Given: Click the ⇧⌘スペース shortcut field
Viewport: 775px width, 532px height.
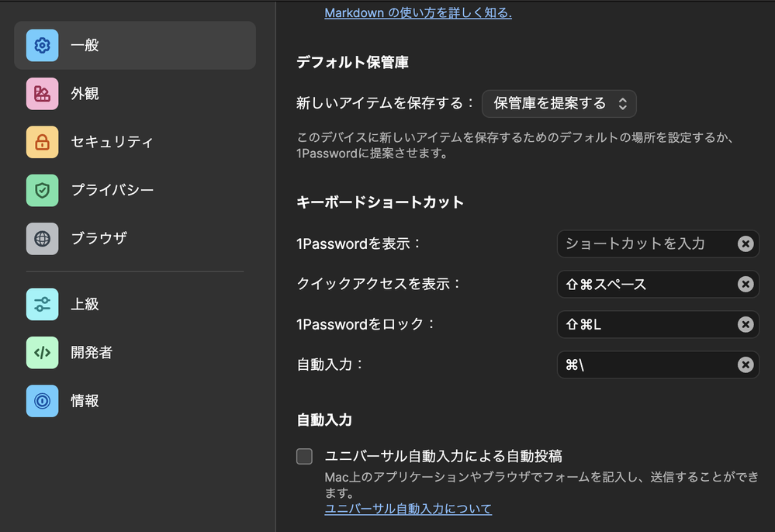Looking at the screenshot, I should 644,285.
